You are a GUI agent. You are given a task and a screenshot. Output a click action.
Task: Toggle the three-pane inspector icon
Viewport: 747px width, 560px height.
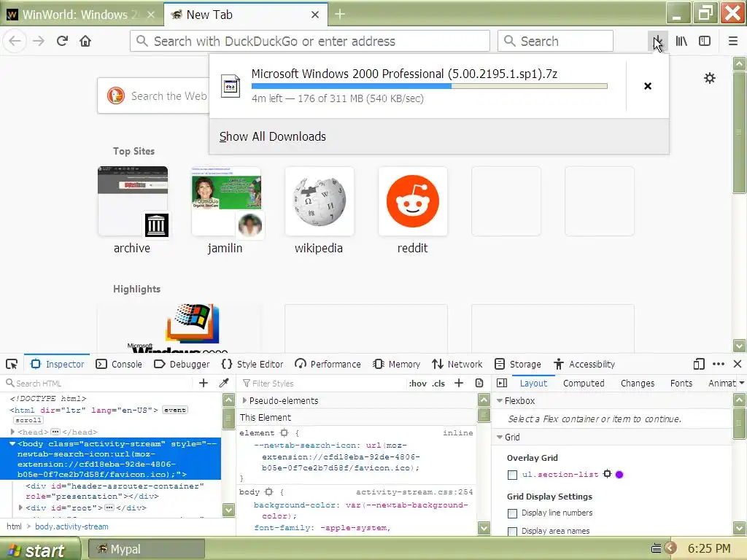(x=502, y=383)
